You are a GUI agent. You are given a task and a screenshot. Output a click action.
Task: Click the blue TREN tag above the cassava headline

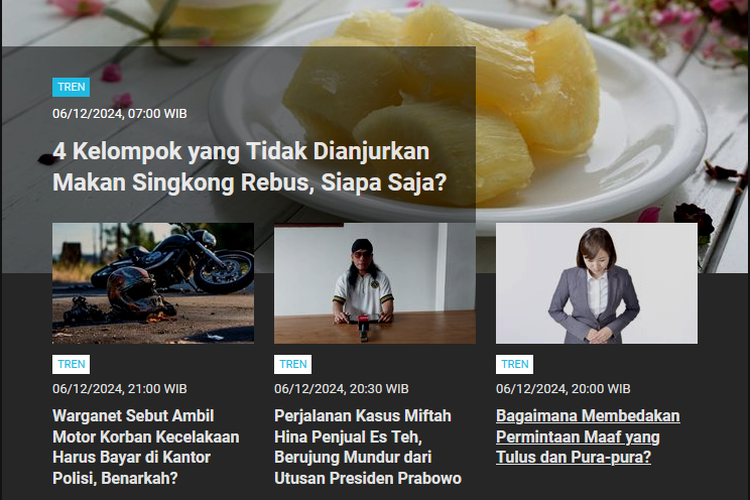71,87
